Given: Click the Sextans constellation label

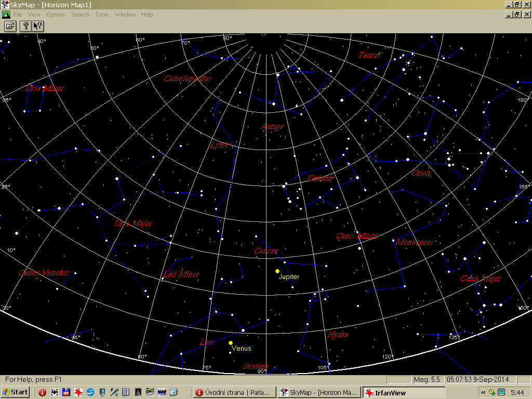Looking at the screenshot, I should tap(256, 366).
